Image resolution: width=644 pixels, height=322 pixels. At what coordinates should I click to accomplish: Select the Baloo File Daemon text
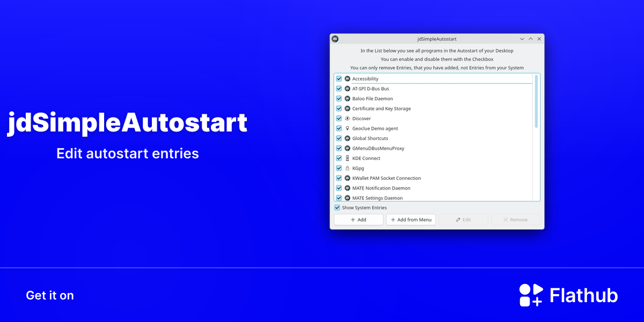point(373,99)
